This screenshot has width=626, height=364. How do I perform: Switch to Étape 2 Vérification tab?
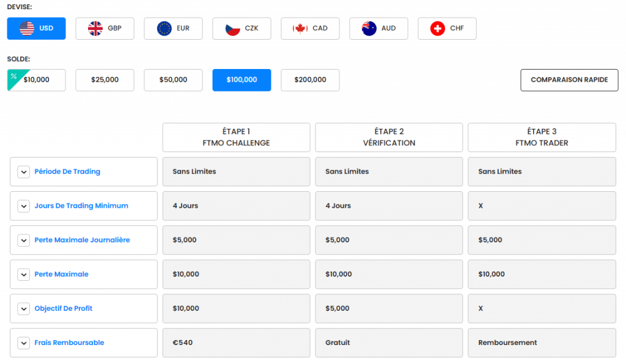[x=389, y=137]
